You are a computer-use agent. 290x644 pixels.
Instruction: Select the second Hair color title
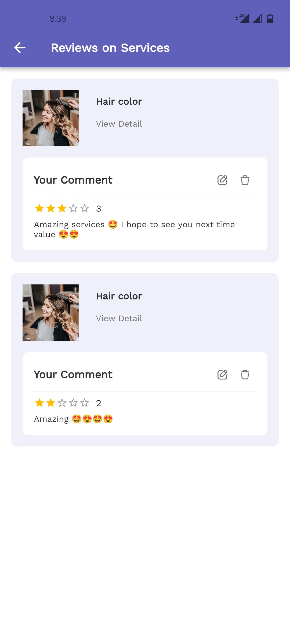(119, 296)
